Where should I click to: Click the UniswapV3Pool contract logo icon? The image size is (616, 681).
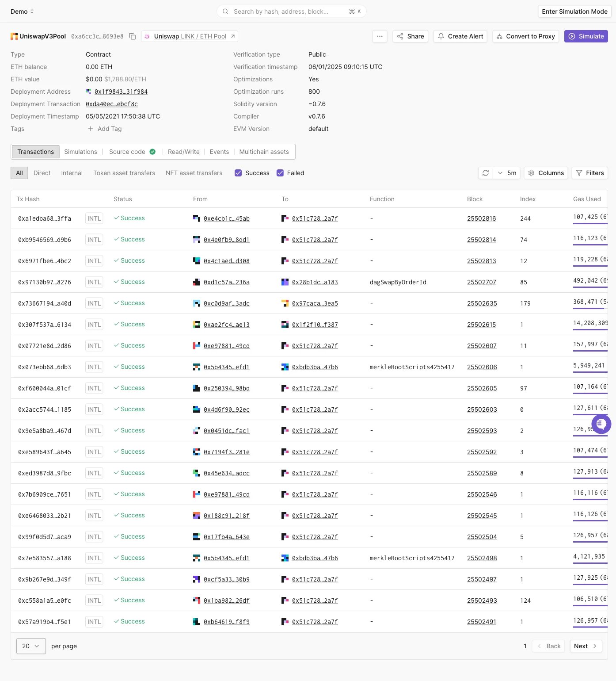(14, 36)
